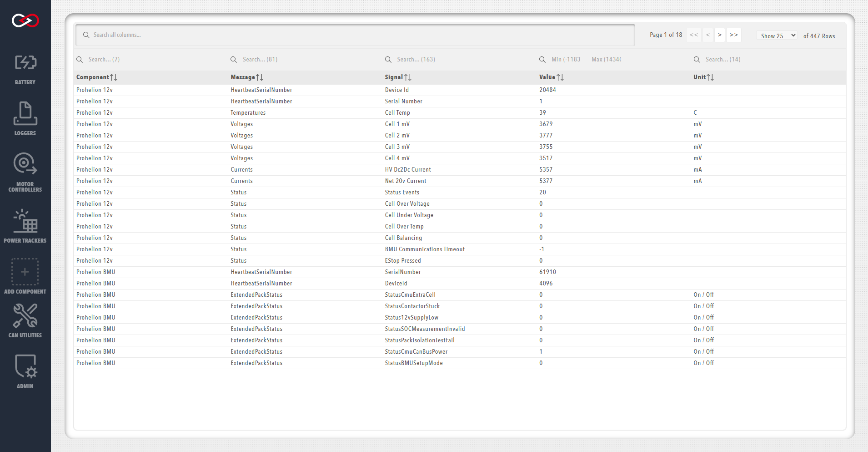This screenshot has width=868, height=452.
Task: Click the StatusPackIsolationTestFail signal
Action: pyautogui.click(x=420, y=340)
